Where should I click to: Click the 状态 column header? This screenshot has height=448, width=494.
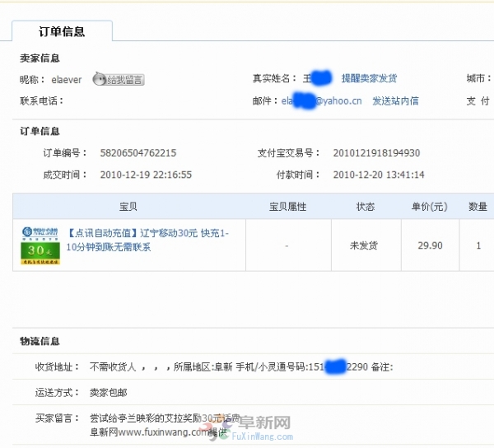(x=366, y=207)
